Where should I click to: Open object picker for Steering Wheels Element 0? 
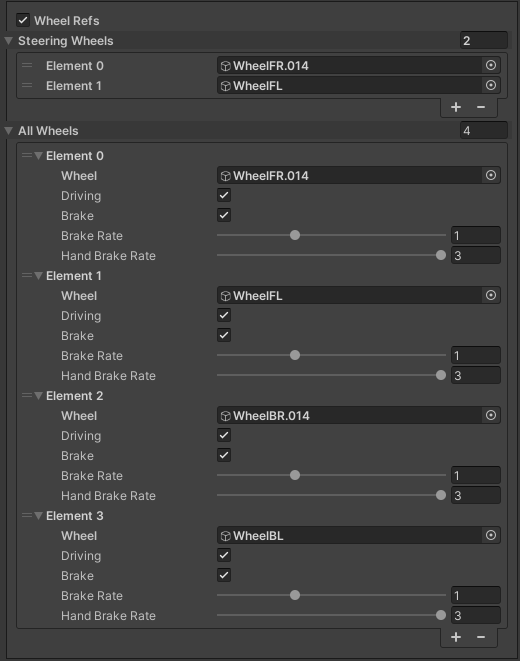pyautogui.click(x=491, y=65)
